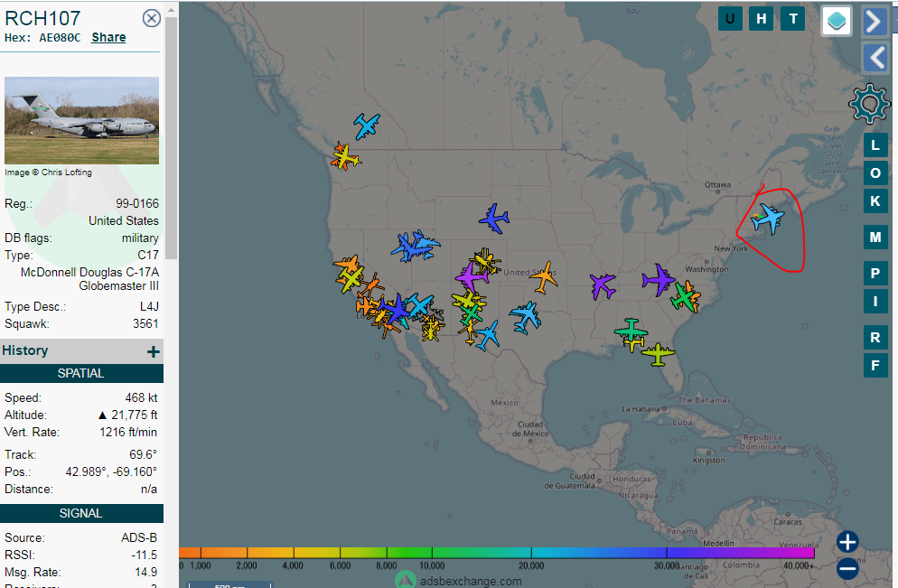Click the adsbexchange.com logo link
This screenshot has width=898, height=588.
point(459,581)
